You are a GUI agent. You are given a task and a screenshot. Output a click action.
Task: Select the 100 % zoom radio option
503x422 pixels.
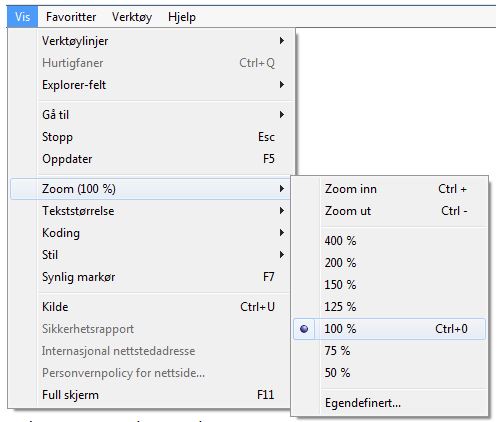pos(389,329)
